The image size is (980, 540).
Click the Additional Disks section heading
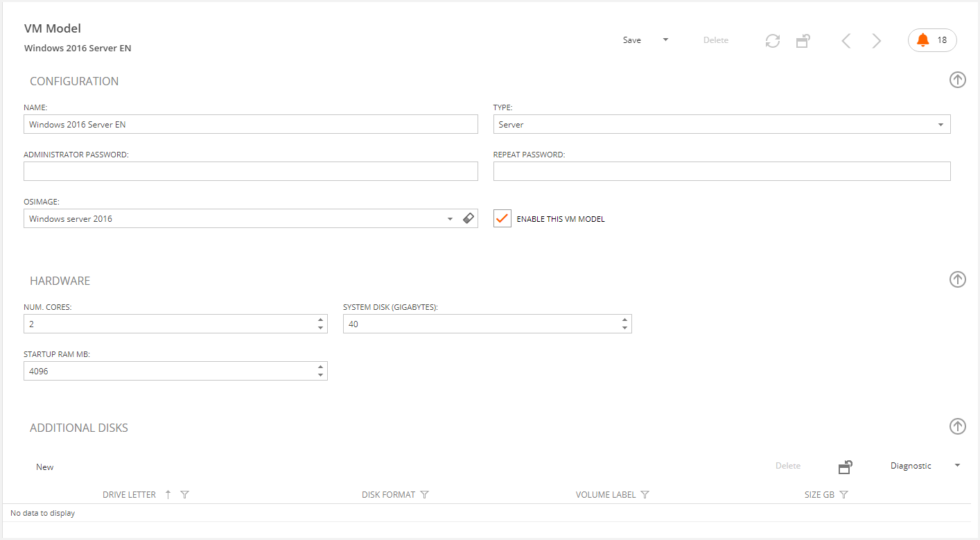(79, 428)
